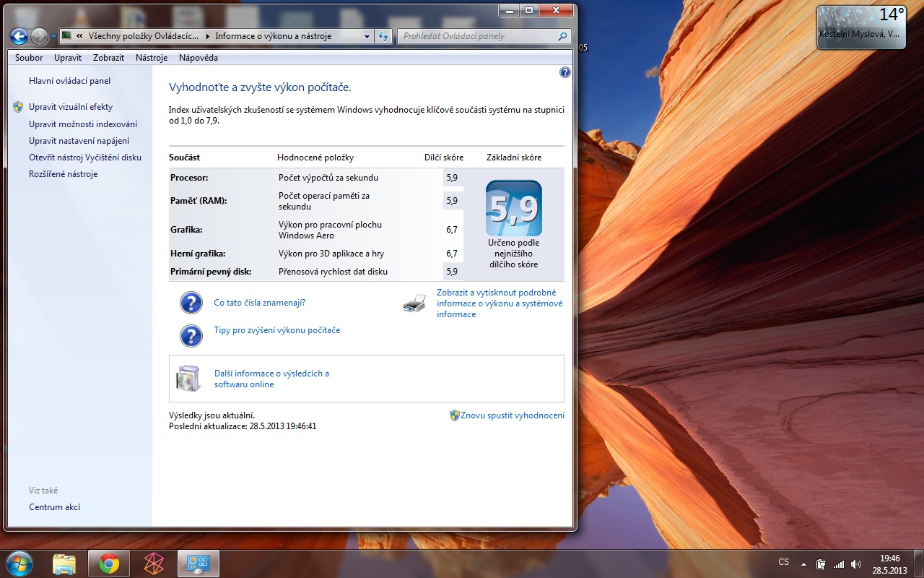
Task: Click the back navigation arrow button
Action: point(19,36)
